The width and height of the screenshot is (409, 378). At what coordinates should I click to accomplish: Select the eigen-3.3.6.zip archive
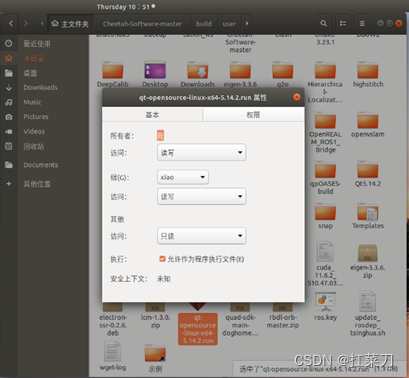(368, 261)
